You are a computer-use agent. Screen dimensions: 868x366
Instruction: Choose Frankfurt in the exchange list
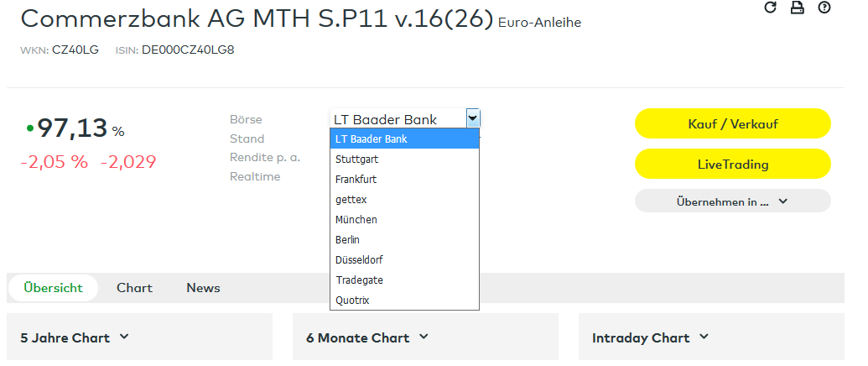tap(354, 179)
